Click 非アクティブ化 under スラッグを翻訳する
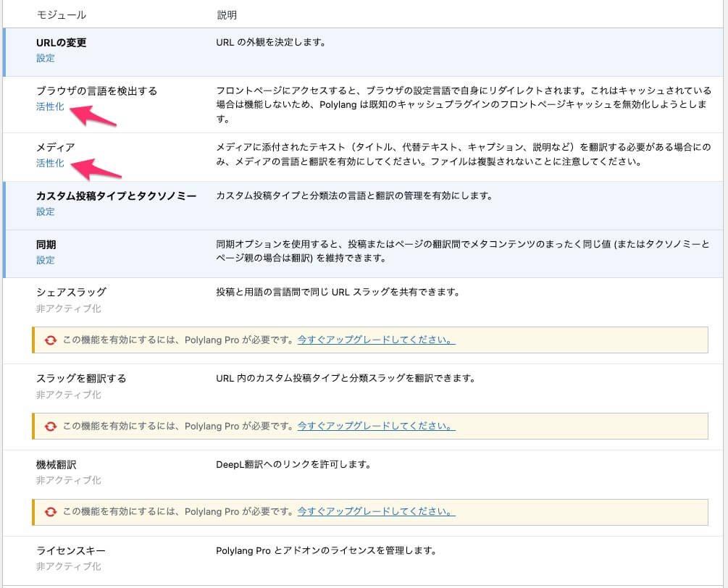This screenshot has height=588, width=728. tap(68, 395)
